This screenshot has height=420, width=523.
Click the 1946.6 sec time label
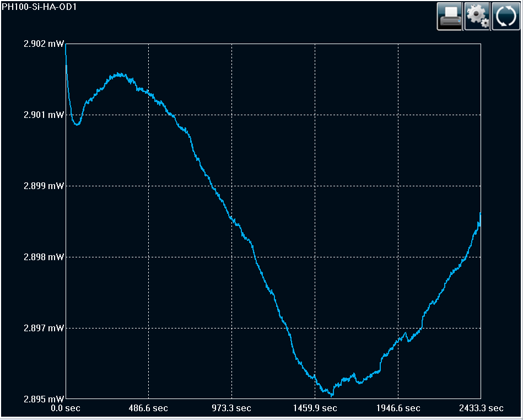[x=397, y=408]
